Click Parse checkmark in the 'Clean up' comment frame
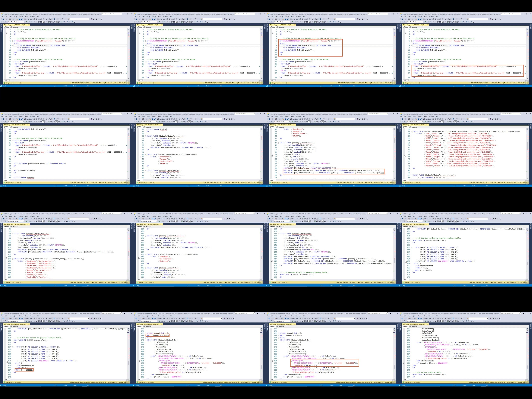This screenshot has height=399, width=532. [x=435, y=321]
